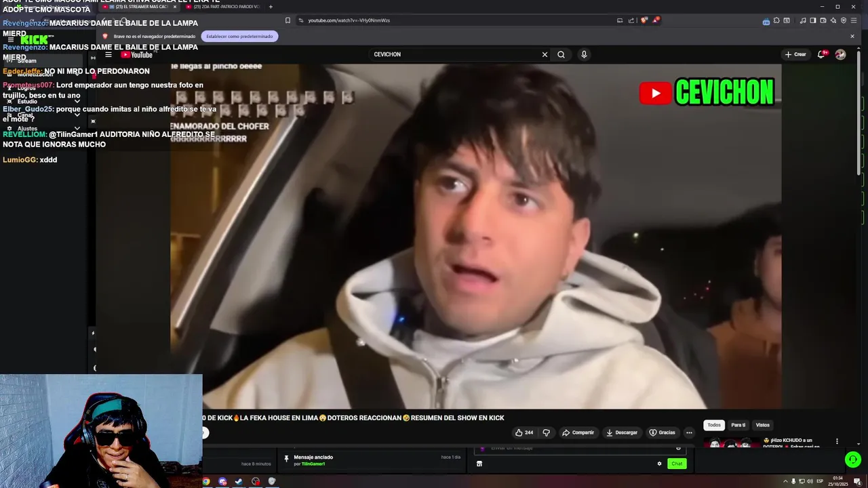The image size is (868, 488).
Task: Open the Crear upload menu
Action: [795, 54]
